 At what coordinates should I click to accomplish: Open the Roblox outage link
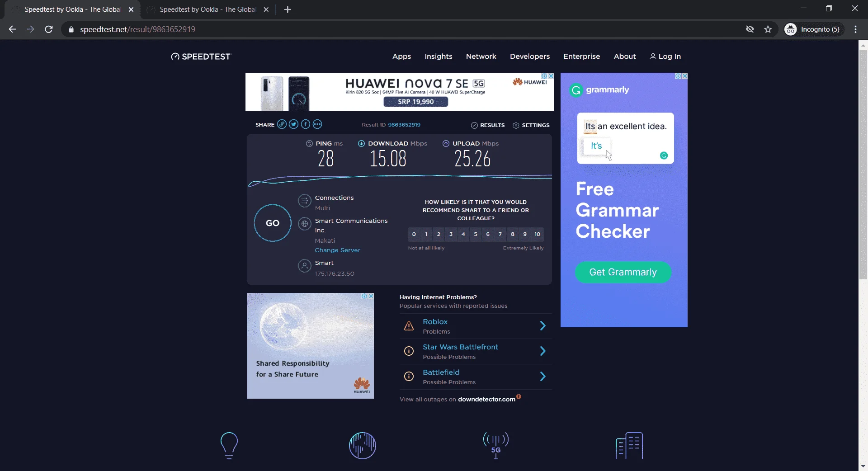[435, 322]
